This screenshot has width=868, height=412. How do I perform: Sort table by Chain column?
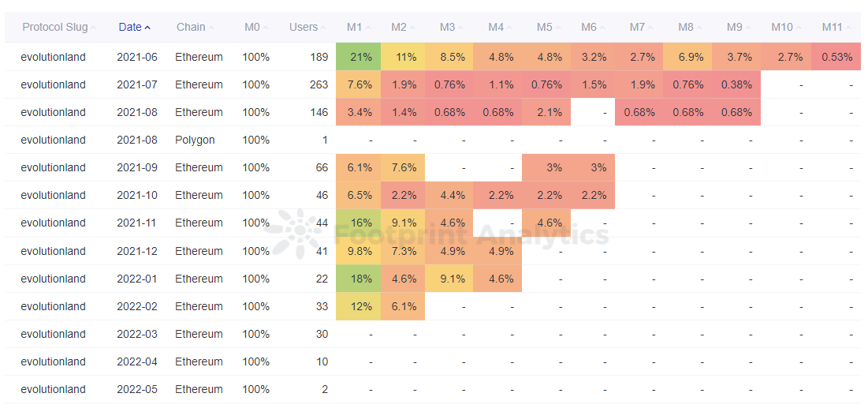pos(196,27)
